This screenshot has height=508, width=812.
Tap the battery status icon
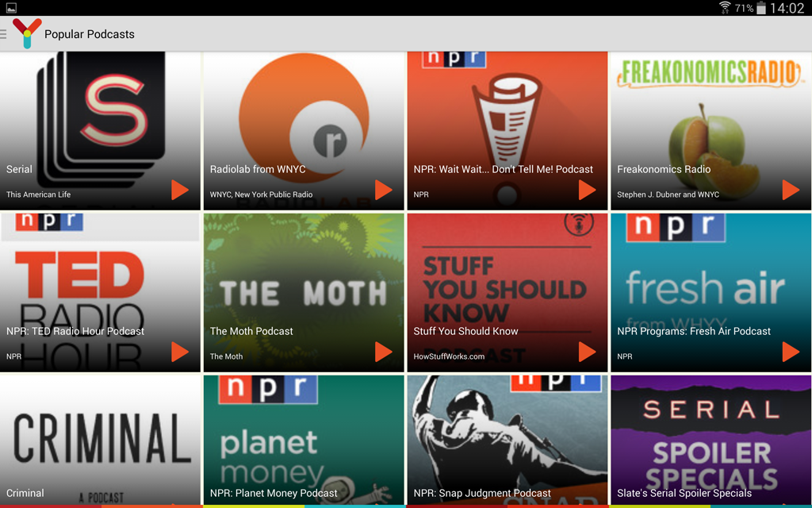[760, 8]
